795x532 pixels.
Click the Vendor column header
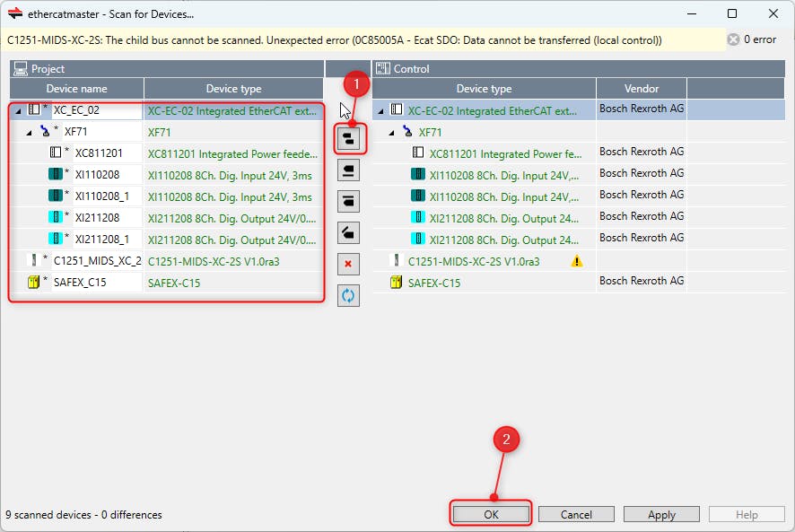[x=641, y=89]
